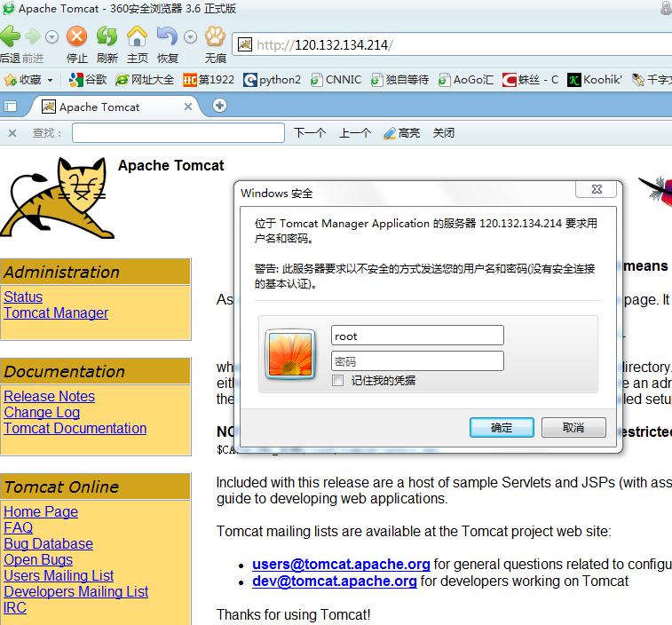Open the 蛛丝 - C bookmark
This screenshot has width=672, height=625.
(x=530, y=80)
